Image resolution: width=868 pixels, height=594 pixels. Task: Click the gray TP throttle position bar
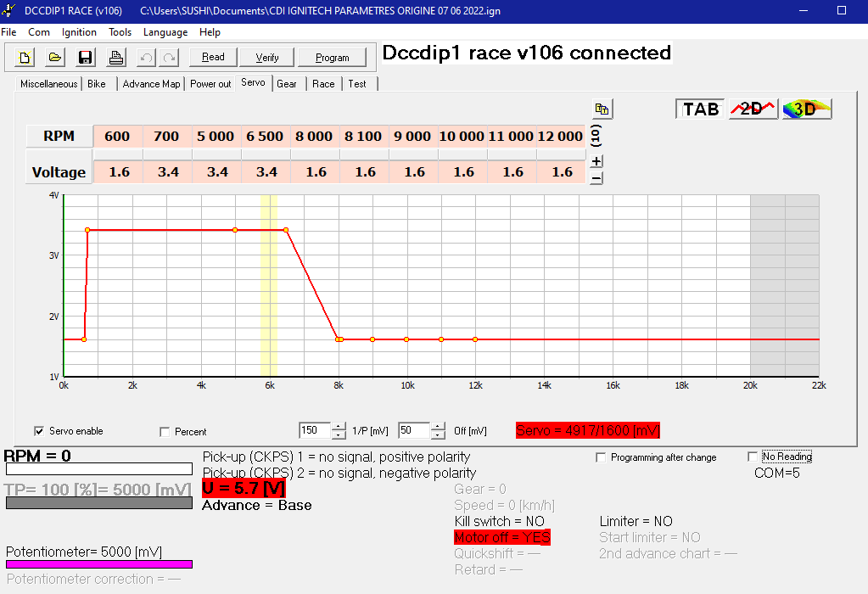point(99,502)
